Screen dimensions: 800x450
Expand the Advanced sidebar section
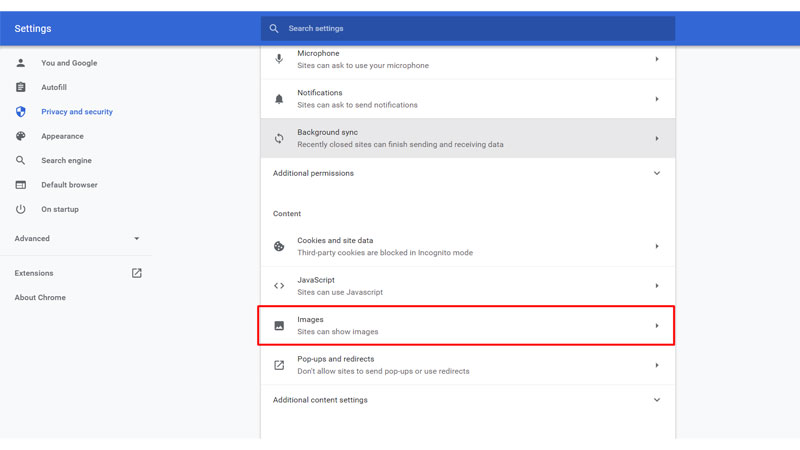[77, 238]
